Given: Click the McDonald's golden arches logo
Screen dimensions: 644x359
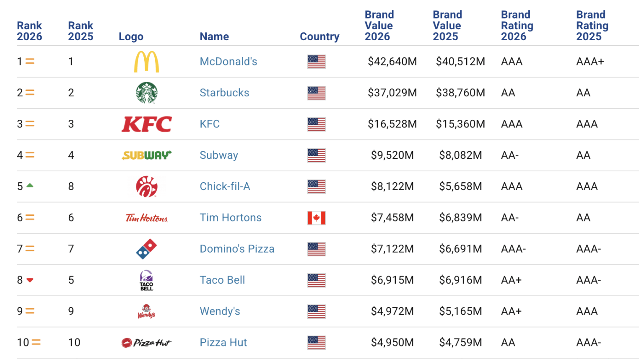Looking at the screenshot, I should [146, 62].
